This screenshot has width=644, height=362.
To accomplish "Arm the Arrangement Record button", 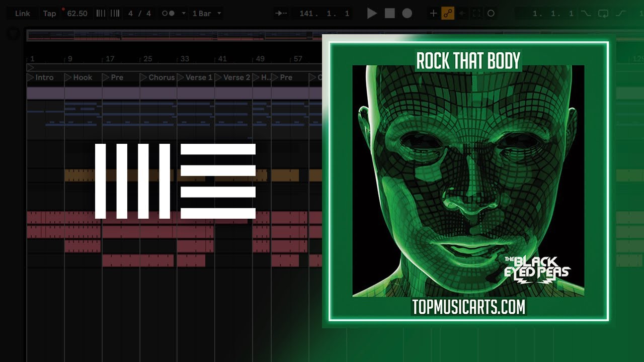I will (407, 14).
